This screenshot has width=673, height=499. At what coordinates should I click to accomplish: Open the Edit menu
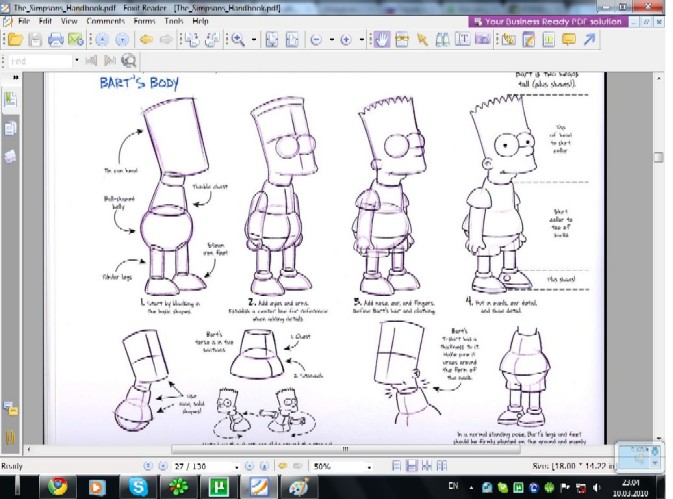click(x=45, y=21)
